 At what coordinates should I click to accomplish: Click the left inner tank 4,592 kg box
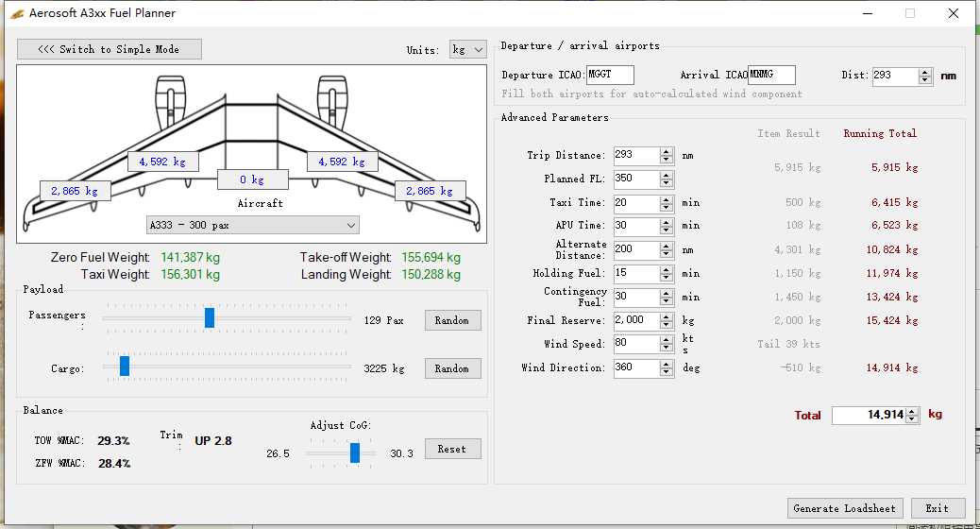point(162,162)
